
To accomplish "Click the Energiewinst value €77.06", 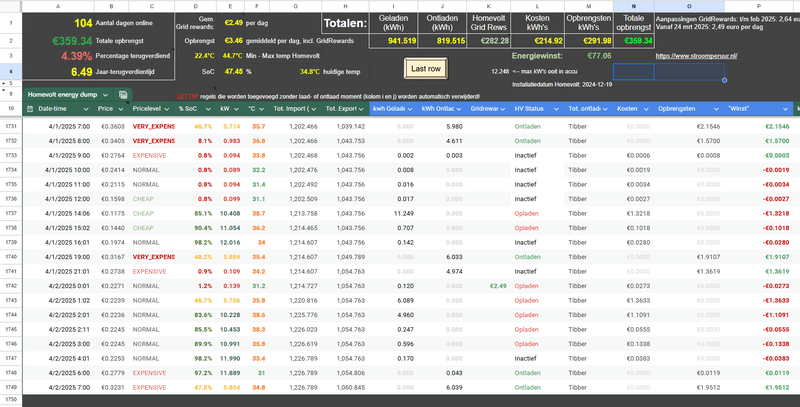I will tap(599, 56).
